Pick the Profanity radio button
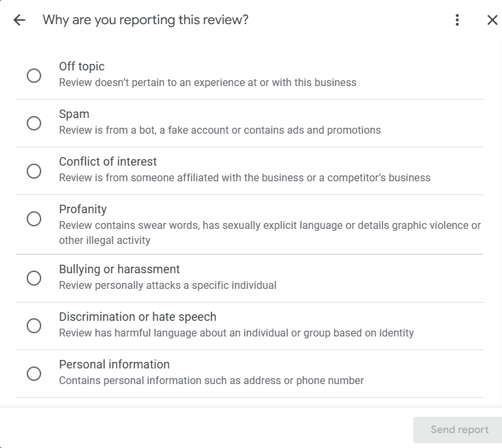Image resolution: width=502 pixels, height=448 pixels. (34, 218)
